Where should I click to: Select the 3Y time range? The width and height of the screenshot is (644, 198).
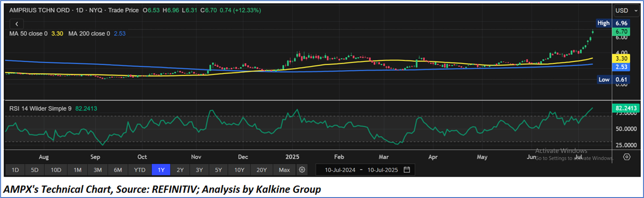tap(199, 170)
